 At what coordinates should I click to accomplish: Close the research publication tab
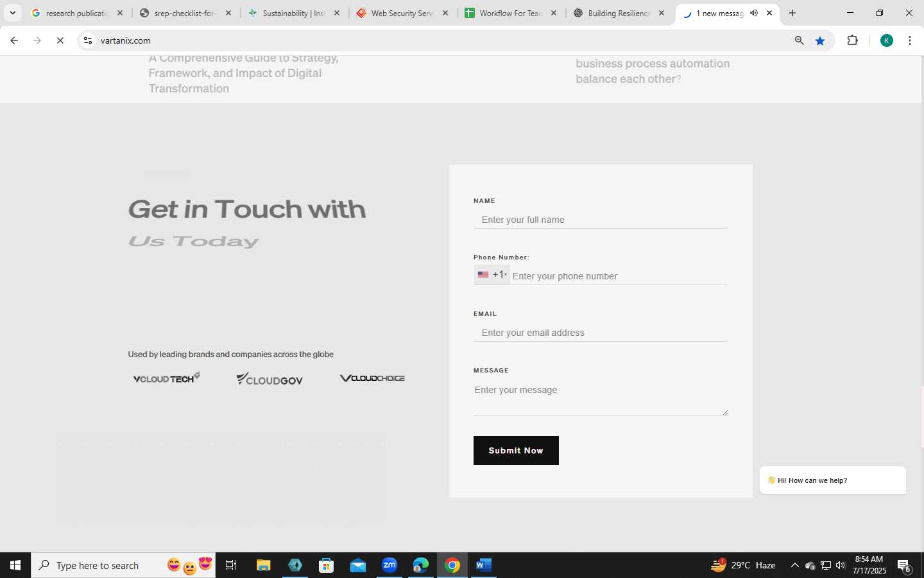(x=120, y=13)
